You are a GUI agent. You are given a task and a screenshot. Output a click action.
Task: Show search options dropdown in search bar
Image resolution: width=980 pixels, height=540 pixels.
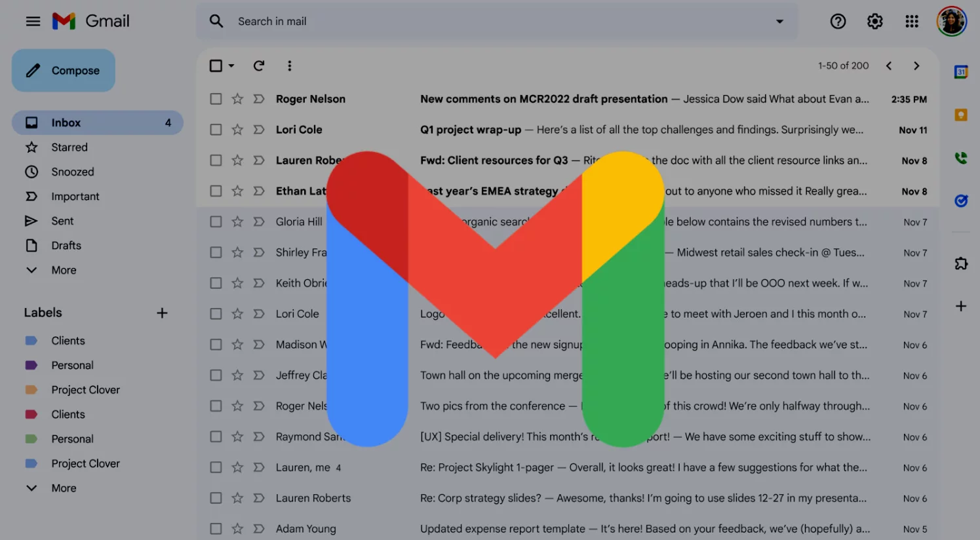point(779,22)
